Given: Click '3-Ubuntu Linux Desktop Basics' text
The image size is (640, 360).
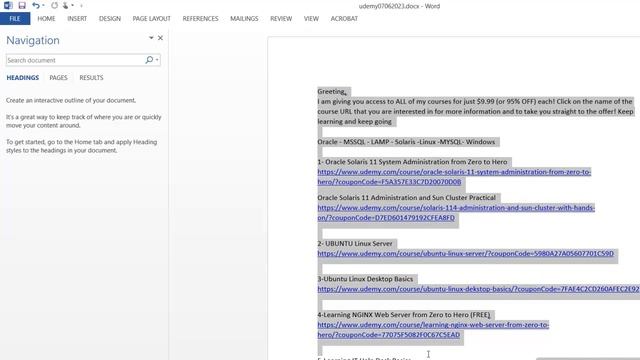Looking at the screenshot, I should 365,279.
